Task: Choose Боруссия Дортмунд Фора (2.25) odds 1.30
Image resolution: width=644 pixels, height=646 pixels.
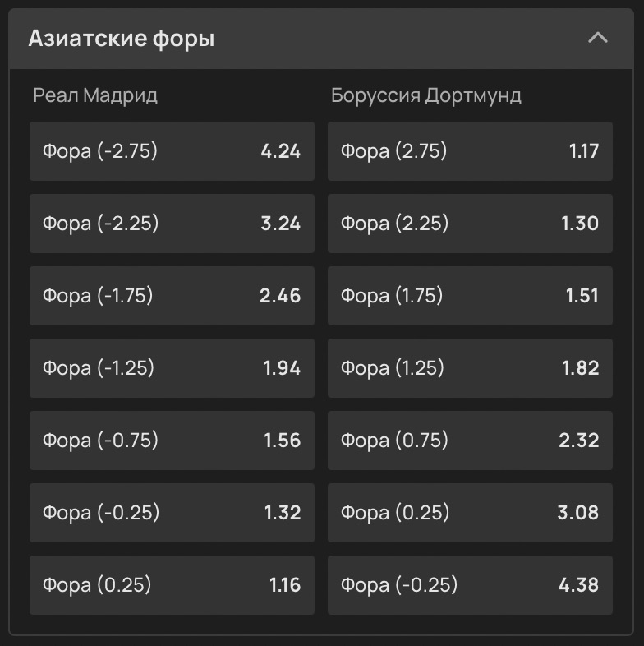Action: tap(470, 224)
